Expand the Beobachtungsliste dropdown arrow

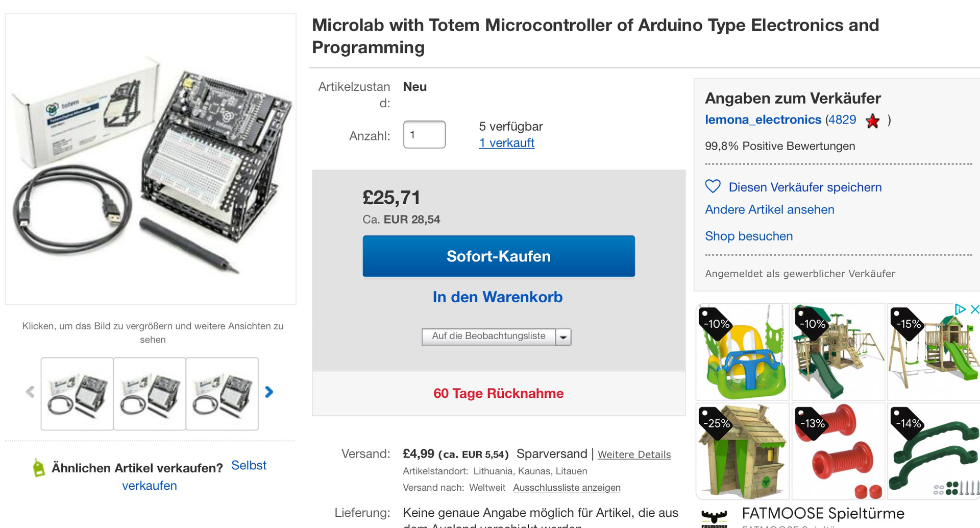(563, 337)
